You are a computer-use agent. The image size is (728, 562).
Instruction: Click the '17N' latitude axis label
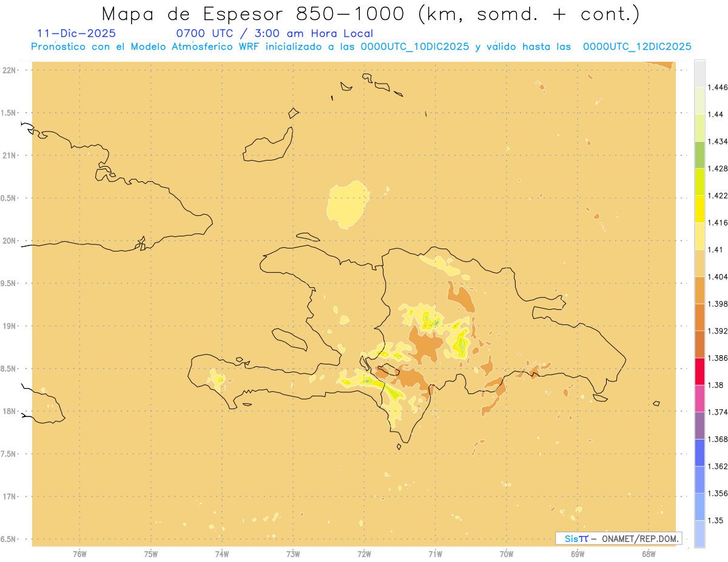(10, 497)
